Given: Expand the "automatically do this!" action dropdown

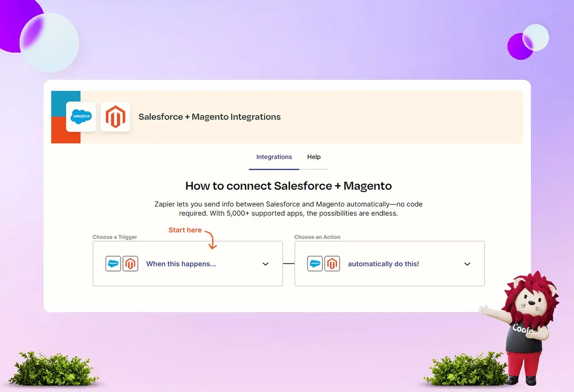Looking at the screenshot, I should click(x=389, y=264).
